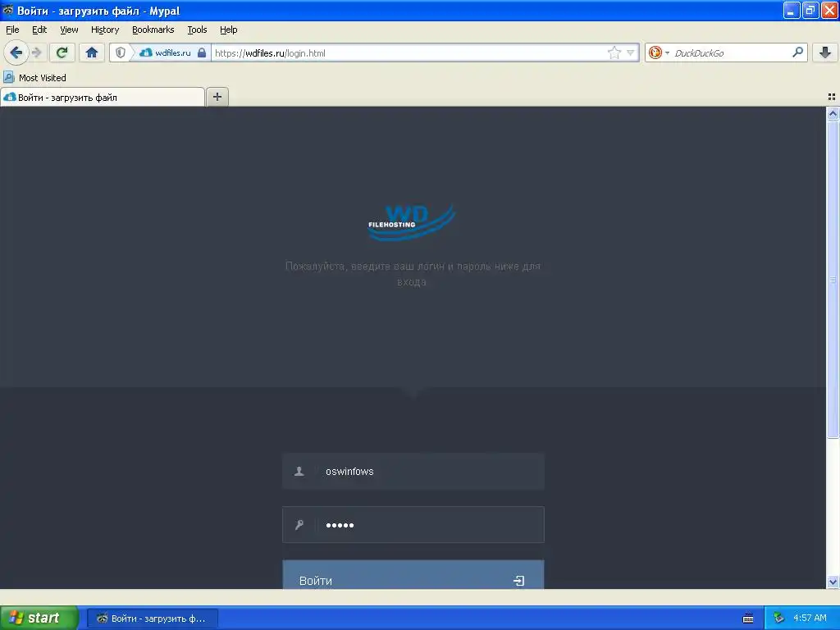Screen dimensions: 840x630
Task: Open the File menu
Action: tap(12, 30)
